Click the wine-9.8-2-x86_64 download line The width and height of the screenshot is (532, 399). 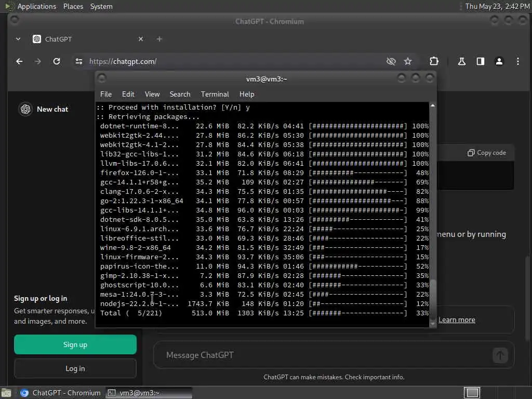[x=264, y=248]
